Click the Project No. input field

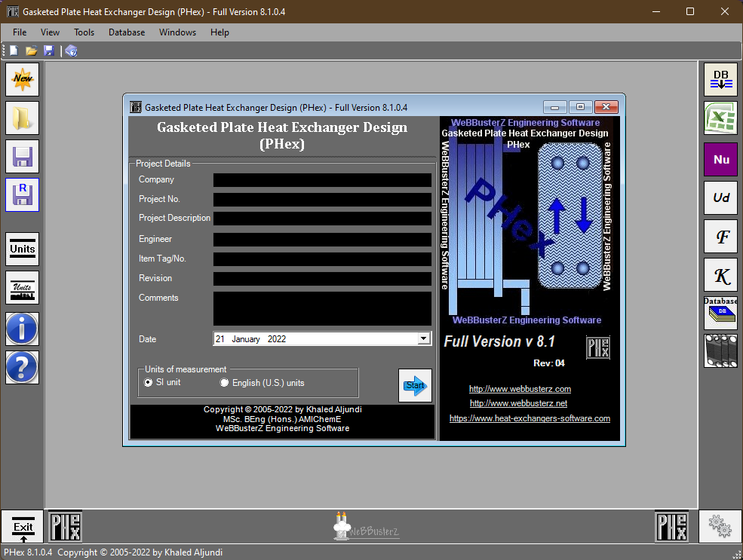322,199
